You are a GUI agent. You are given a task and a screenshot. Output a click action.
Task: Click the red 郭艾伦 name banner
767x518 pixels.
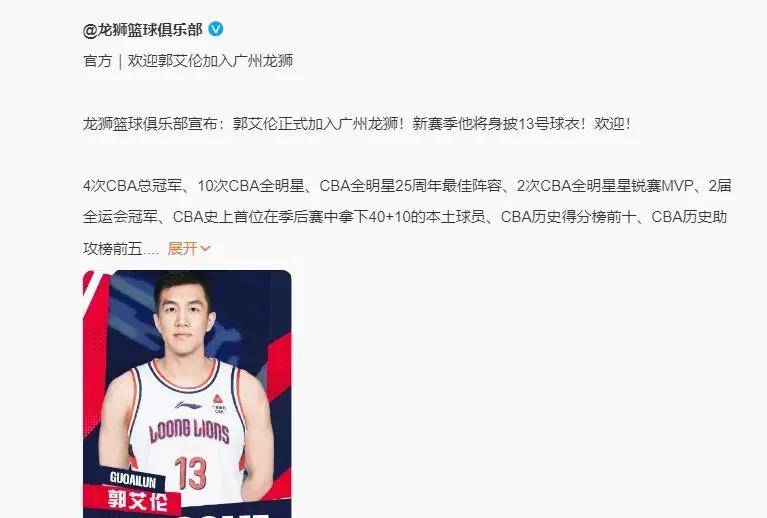pyautogui.click(x=137, y=500)
